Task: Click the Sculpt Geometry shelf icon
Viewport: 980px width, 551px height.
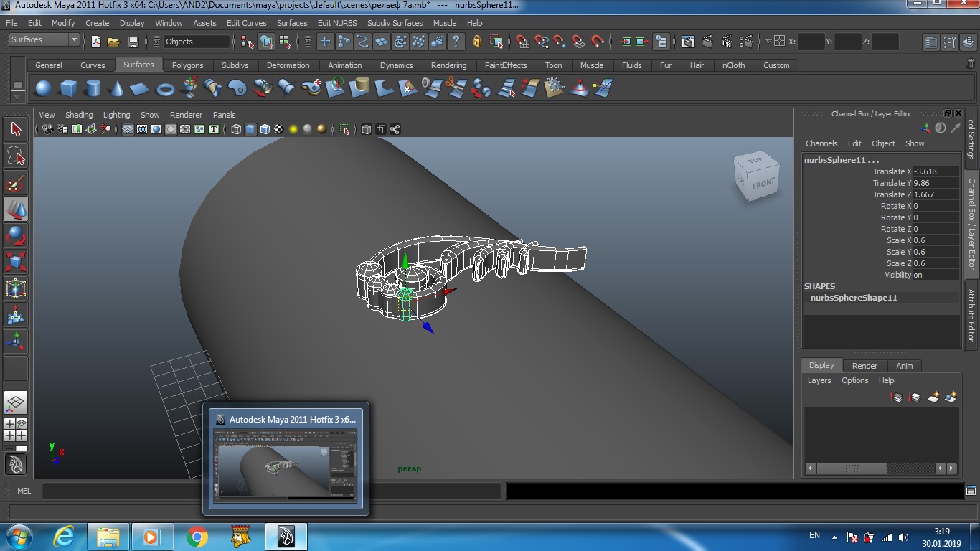Action: click(579, 88)
